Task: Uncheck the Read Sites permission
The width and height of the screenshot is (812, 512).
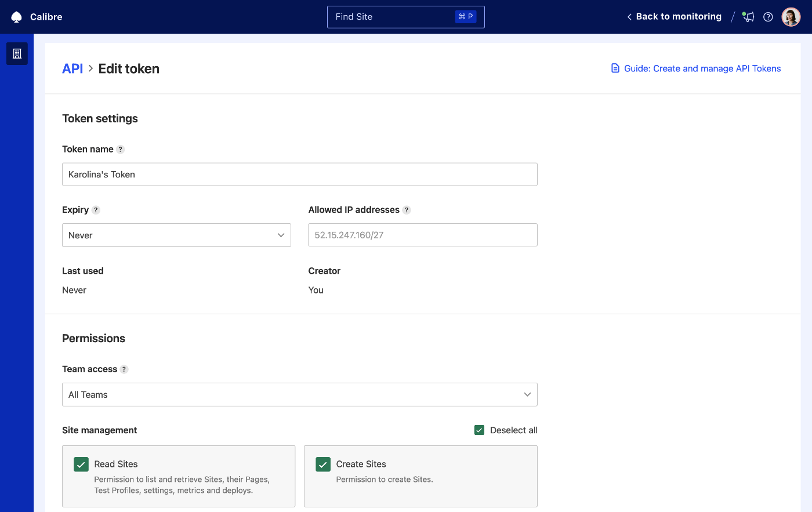Action: pos(81,464)
